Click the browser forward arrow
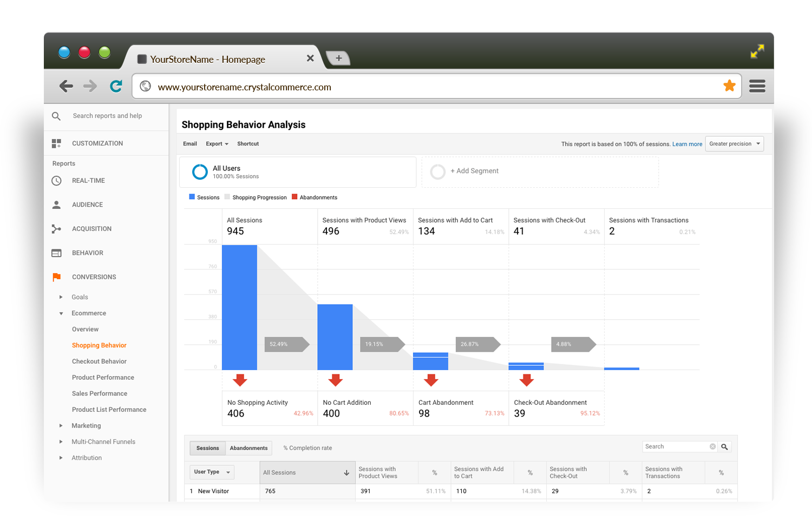The width and height of the screenshot is (812, 520). coord(90,86)
